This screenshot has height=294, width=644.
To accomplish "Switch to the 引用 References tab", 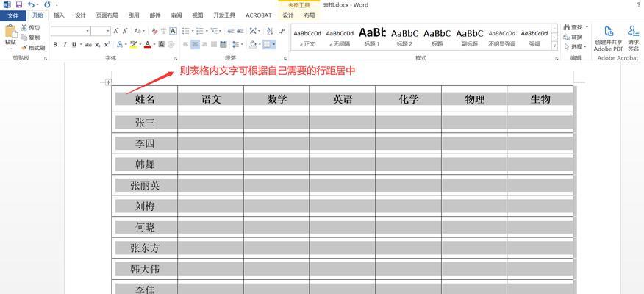I will tap(134, 15).
